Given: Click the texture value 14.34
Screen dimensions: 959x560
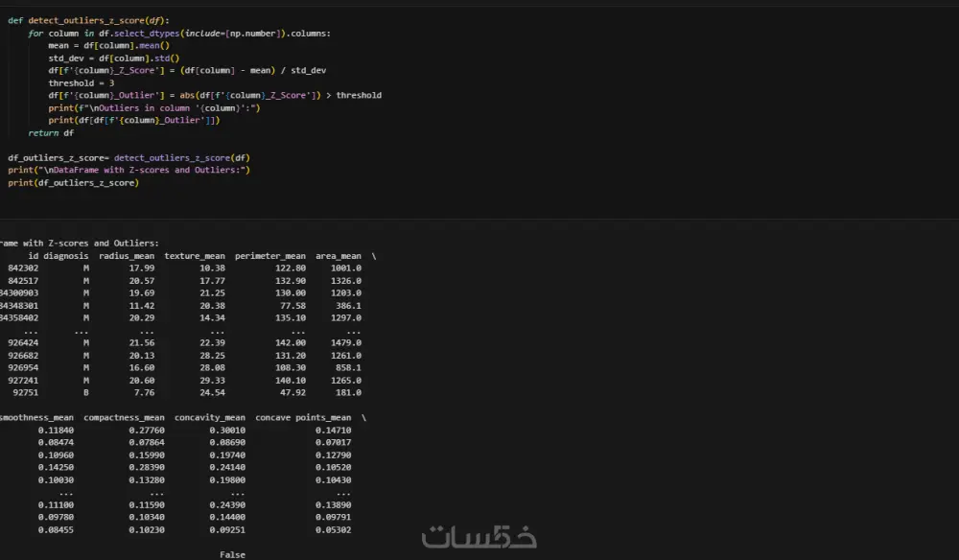Looking at the screenshot, I should click(212, 318).
